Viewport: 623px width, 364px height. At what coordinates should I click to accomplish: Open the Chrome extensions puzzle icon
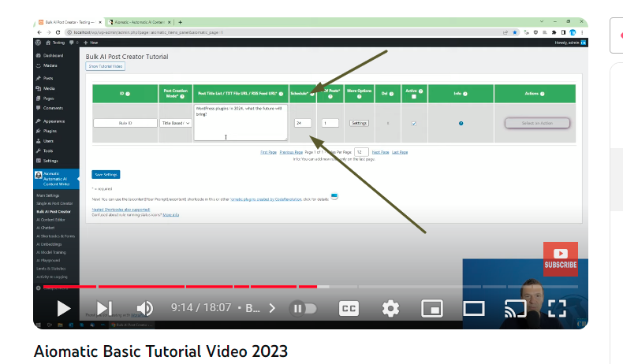point(554,32)
